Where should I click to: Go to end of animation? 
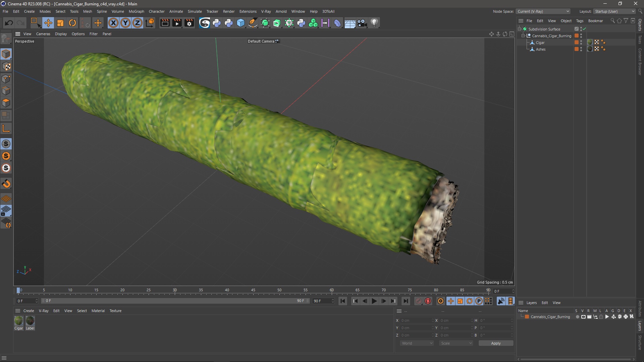(406, 301)
